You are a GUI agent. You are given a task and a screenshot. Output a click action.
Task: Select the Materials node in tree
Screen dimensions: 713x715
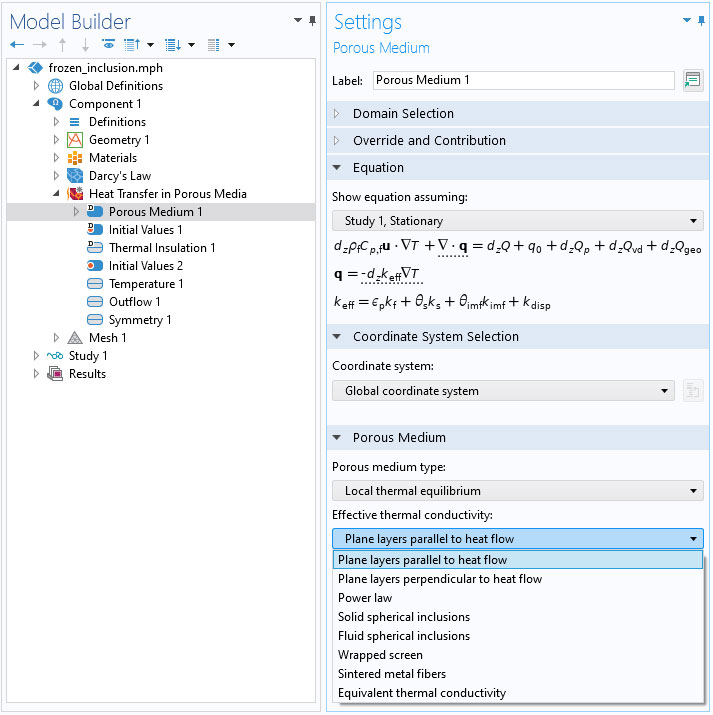click(112, 158)
